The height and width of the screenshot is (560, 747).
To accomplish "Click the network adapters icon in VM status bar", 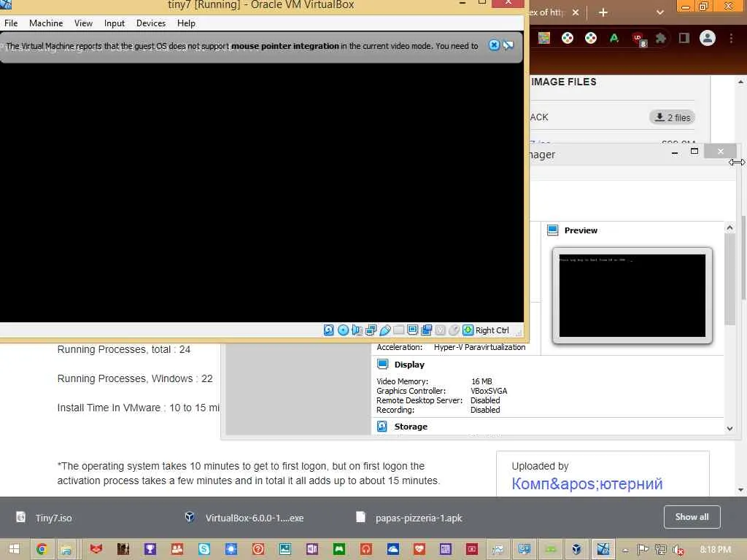I will pyautogui.click(x=371, y=330).
